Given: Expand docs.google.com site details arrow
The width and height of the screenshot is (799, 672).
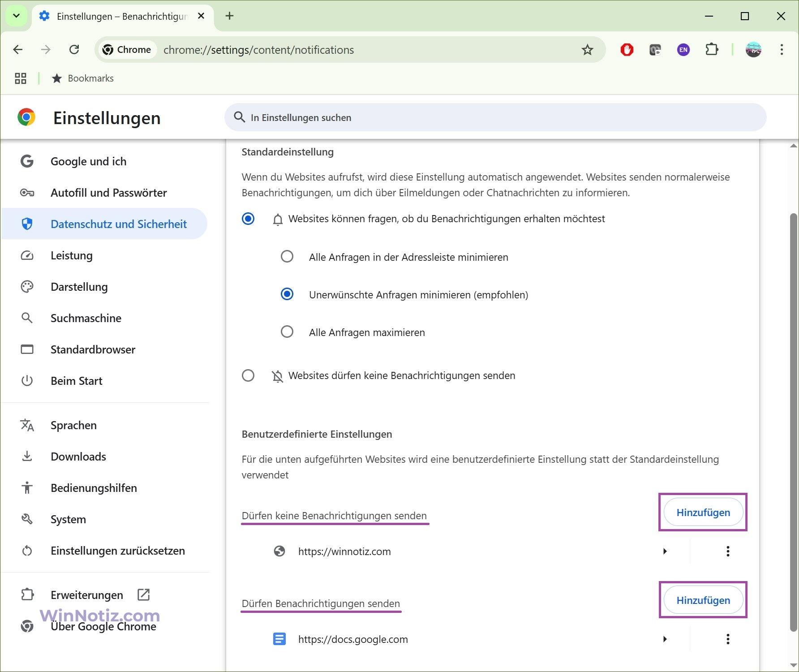Looking at the screenshot, I should (665, 639).
